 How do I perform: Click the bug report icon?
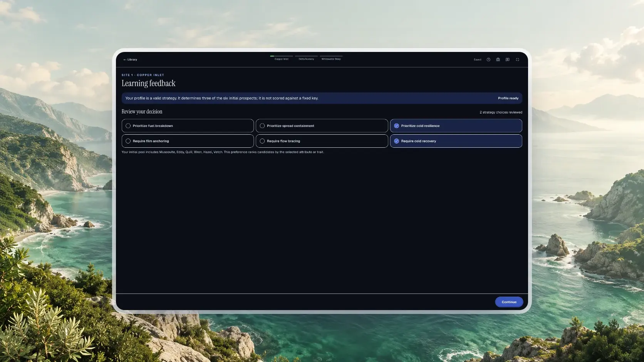pos(498,60)
